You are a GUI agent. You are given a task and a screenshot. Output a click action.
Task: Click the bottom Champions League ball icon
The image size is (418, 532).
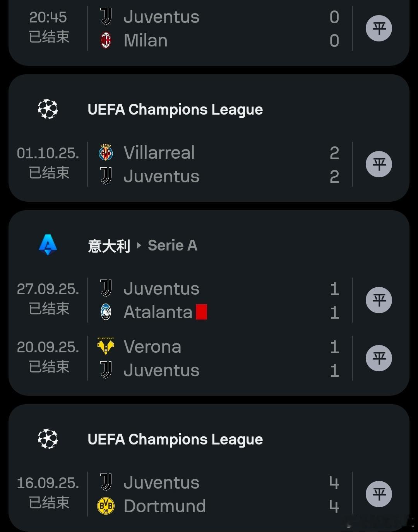(48, 439)
